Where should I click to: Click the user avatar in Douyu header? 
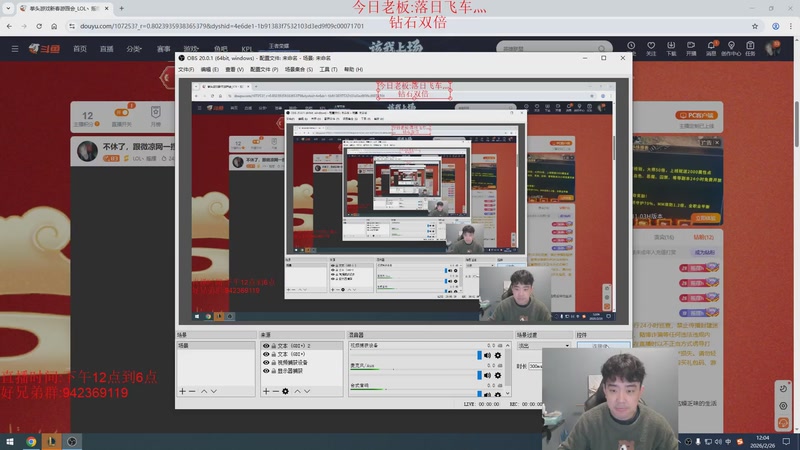tap(772, 48)
